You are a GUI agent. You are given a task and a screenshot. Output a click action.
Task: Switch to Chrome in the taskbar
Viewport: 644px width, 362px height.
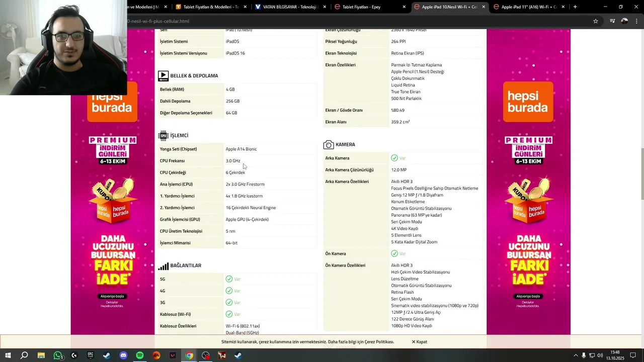(x=189, y=355)
